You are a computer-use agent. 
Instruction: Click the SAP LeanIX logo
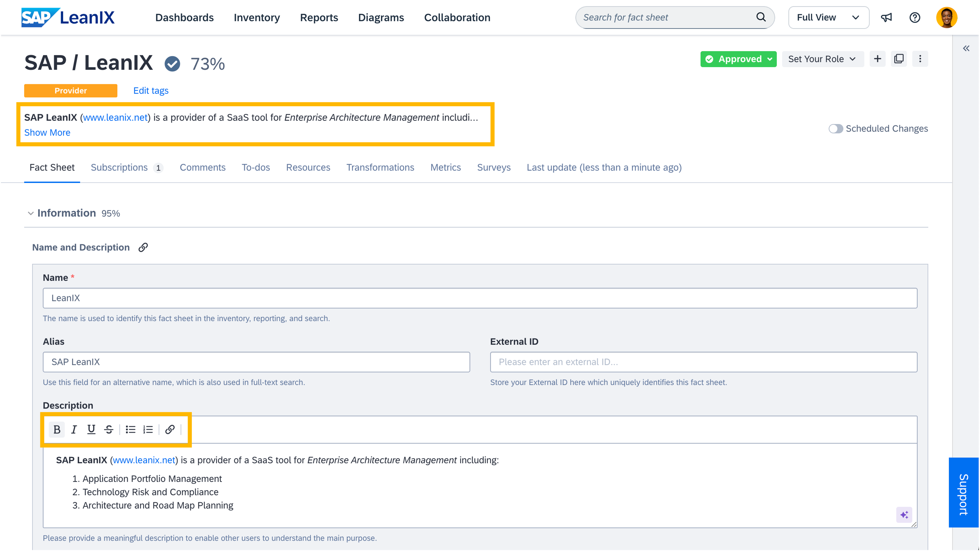tap(68, 17)
